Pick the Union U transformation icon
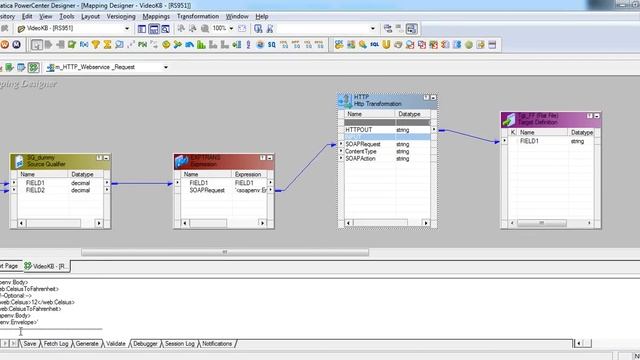The width and height of the screenshot is (640, 360). pyautogui.click(x=386, y=44)
